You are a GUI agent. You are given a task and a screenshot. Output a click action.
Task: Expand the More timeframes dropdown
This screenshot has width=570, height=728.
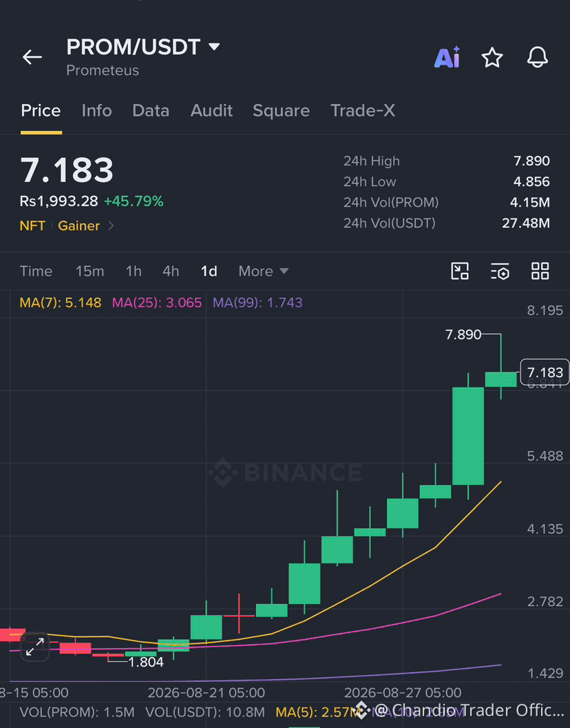point(263,271)
